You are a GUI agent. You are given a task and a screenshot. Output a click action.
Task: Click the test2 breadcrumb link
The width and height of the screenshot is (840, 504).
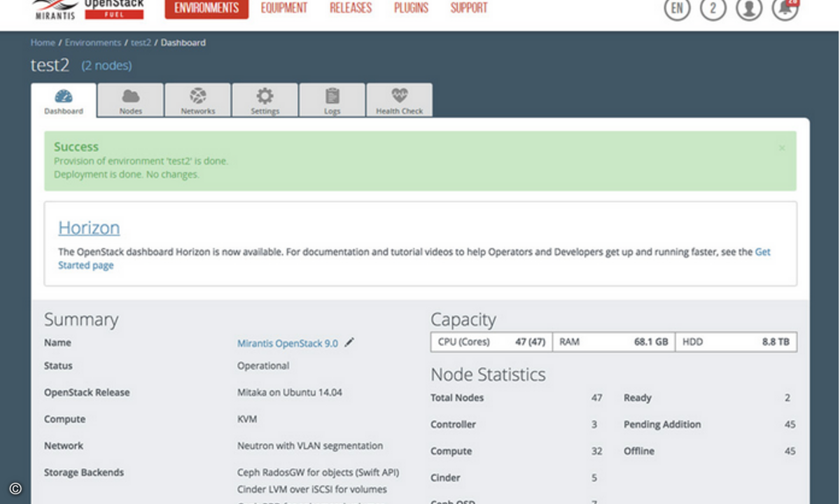tap(141, 43)
